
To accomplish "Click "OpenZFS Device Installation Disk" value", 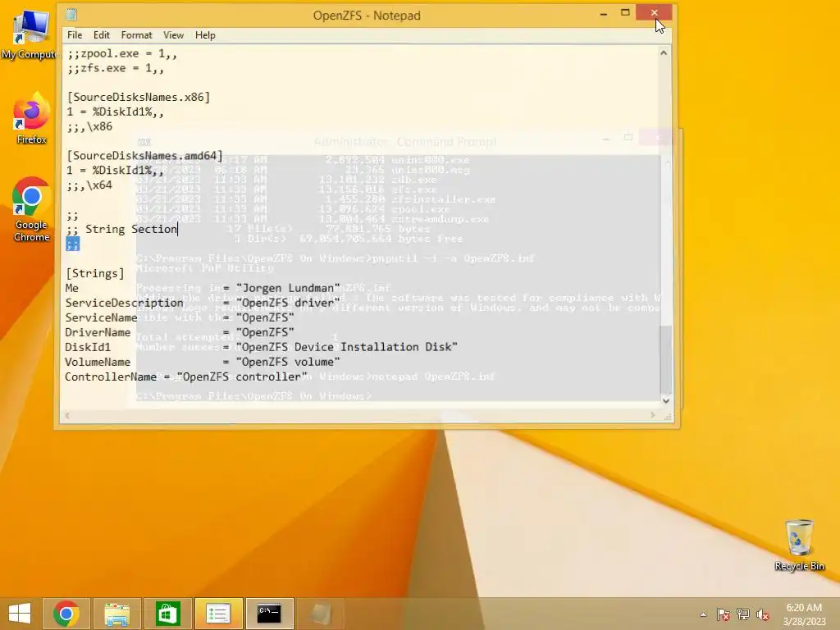I will [347, 347].
